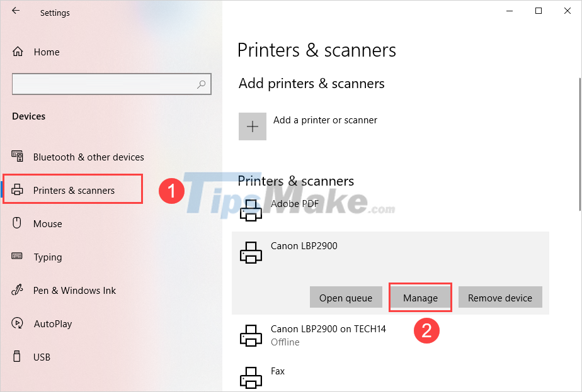
Task: Select the Typing keyboard icon
Action: click(x=17, y=256)
